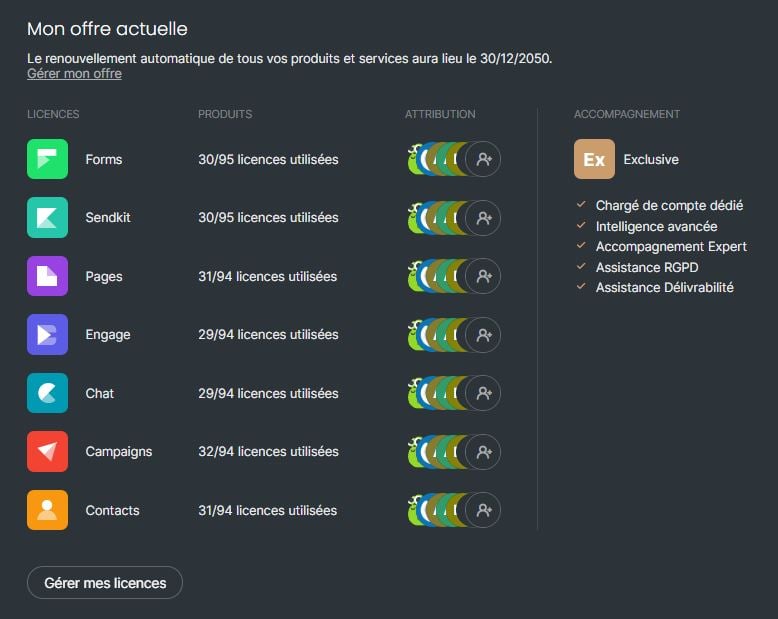Viewport: 778px width, 619px height.
Task: Add a user to Forms licences
Action: click(x=484, y=160)
